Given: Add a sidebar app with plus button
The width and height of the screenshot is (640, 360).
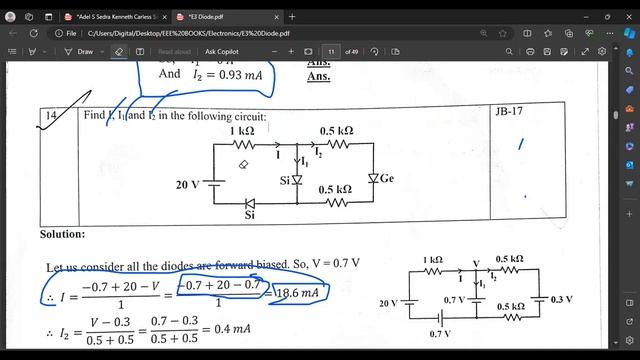Looking at the screenshot, I should tap(629, 213).
